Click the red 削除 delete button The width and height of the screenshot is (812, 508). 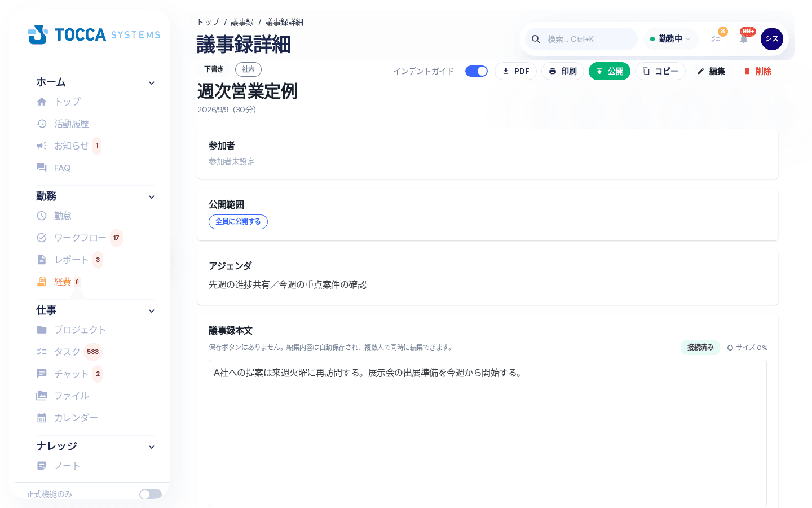point(757,71)
